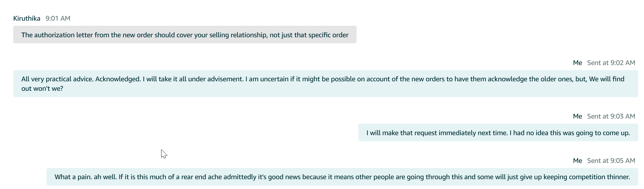Image resolution: width=644 pixels, height=189 pixels.
Task: Select the "I will make that request" message
Action: pos(498,133)
